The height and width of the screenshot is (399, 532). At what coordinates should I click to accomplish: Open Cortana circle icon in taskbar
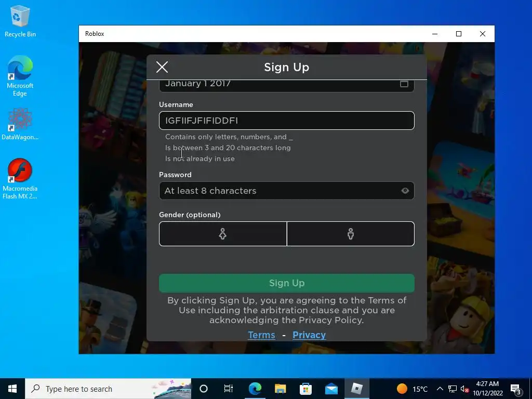point(204,389)
